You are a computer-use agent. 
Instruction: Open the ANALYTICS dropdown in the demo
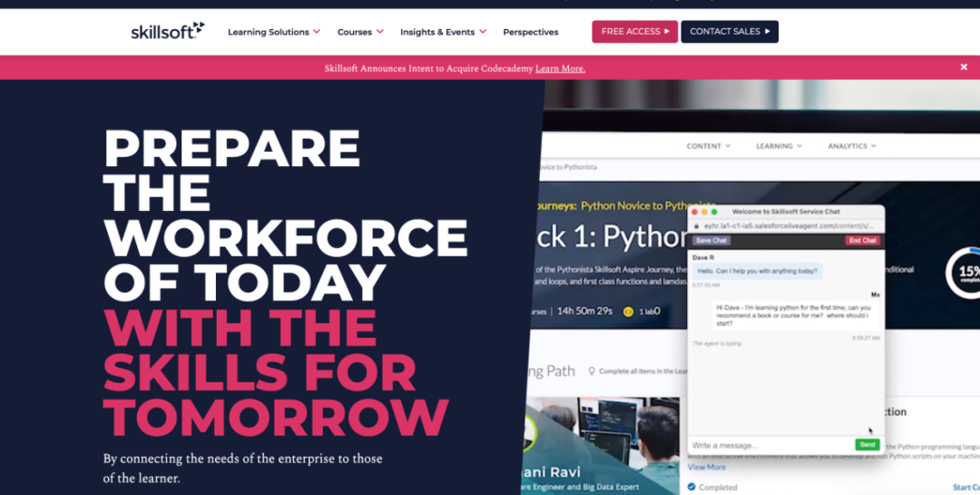852,146
